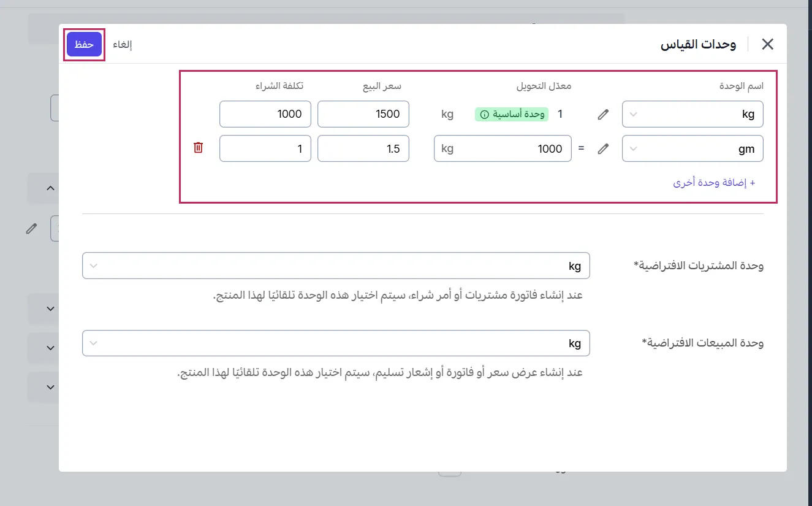Expand the bottom collapsed section chevron

click(x=49, y=386)
